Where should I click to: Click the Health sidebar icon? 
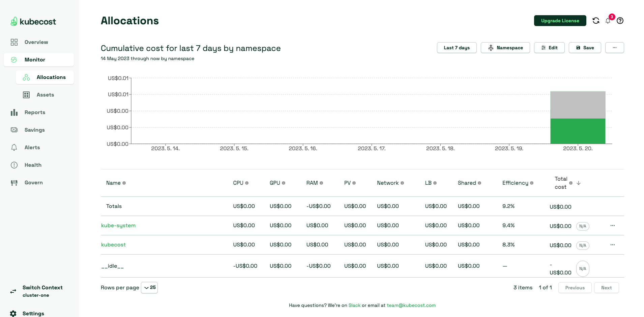(14, 165)
